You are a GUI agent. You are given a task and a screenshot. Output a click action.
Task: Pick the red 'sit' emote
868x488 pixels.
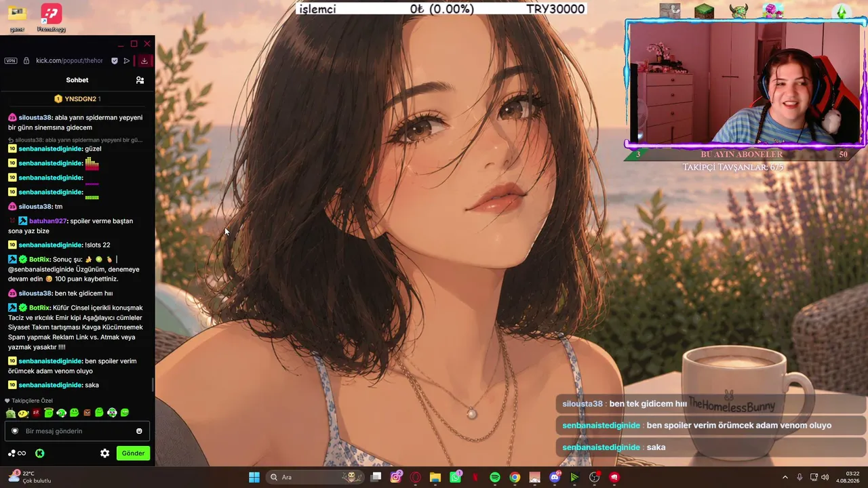[36, 413]
